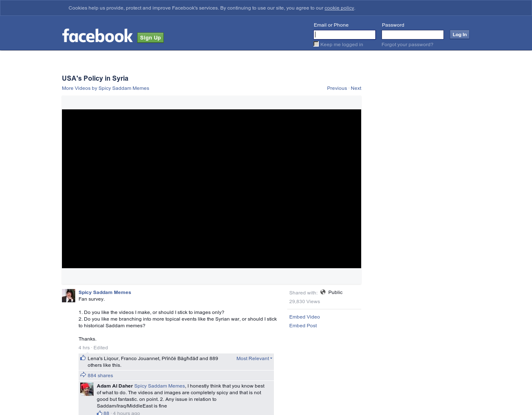
Task: Click the Embed Video link
Action: (305, 317)
